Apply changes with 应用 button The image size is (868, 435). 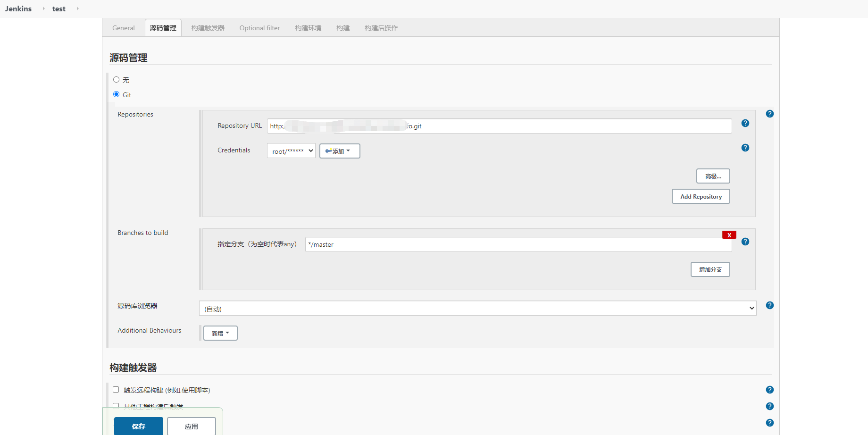192,426
